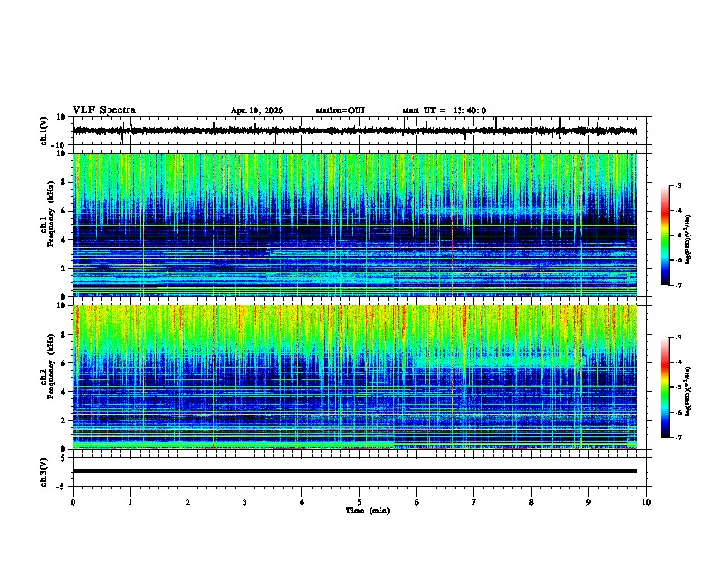Click the "8" kHz tick on ch.1 frequency axis
The height and width of the screenshot is (563, 728).
[x=63, y=182]
